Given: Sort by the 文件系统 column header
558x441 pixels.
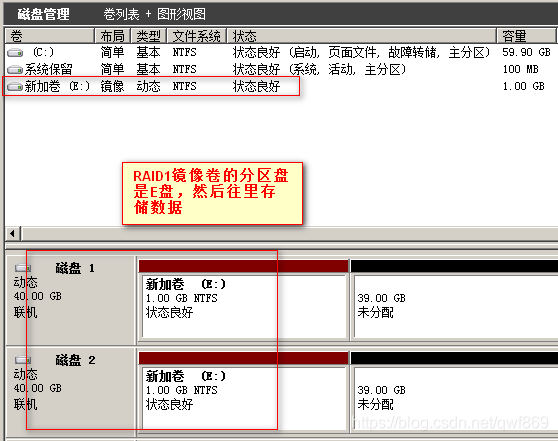Looking at the screenshot, I should tap(196, 36).
